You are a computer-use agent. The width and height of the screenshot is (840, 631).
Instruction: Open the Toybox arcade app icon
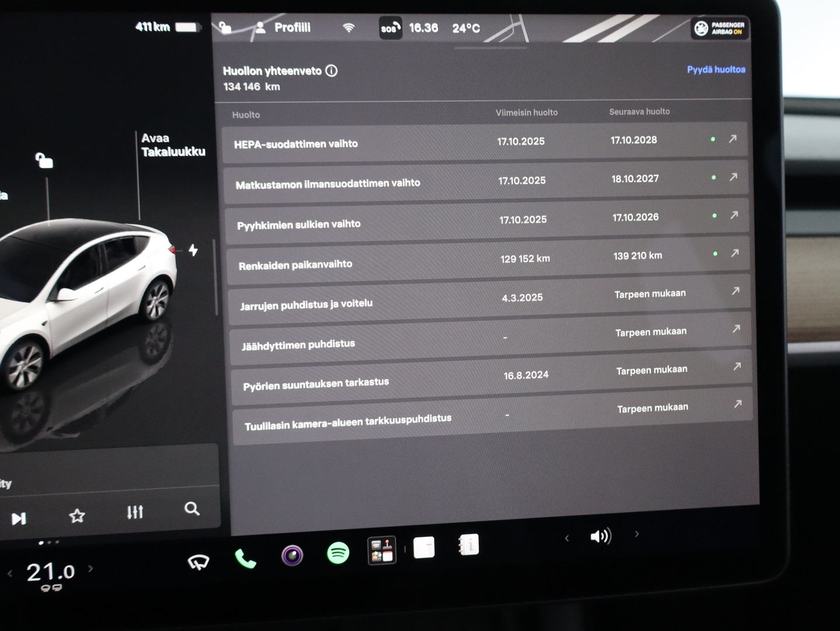382,550
